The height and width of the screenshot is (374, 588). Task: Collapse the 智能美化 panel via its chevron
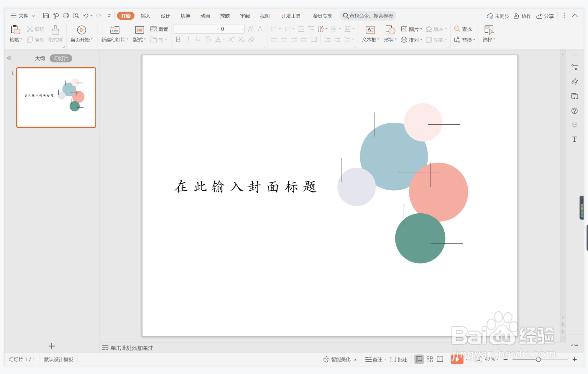click(356, 359)
